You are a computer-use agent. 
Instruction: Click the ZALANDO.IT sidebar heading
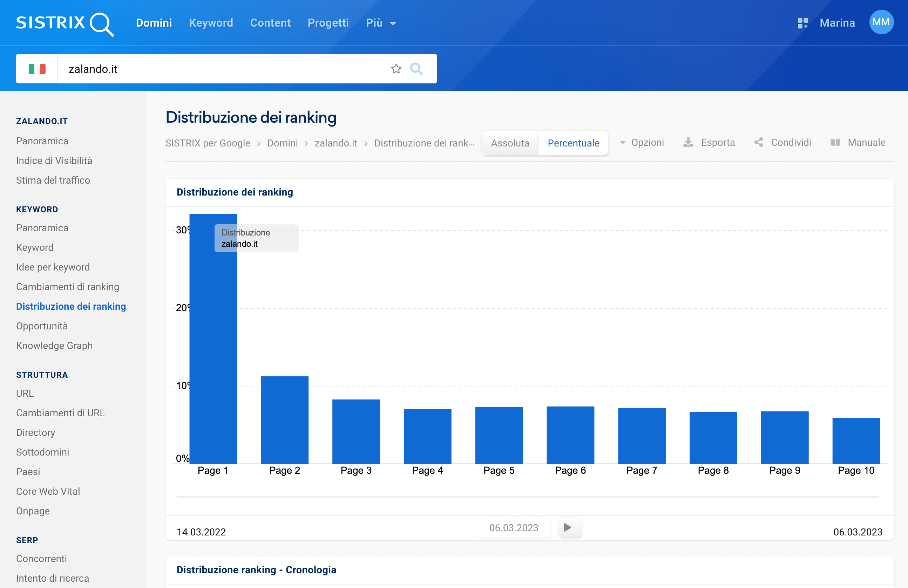tap(42, 121)
